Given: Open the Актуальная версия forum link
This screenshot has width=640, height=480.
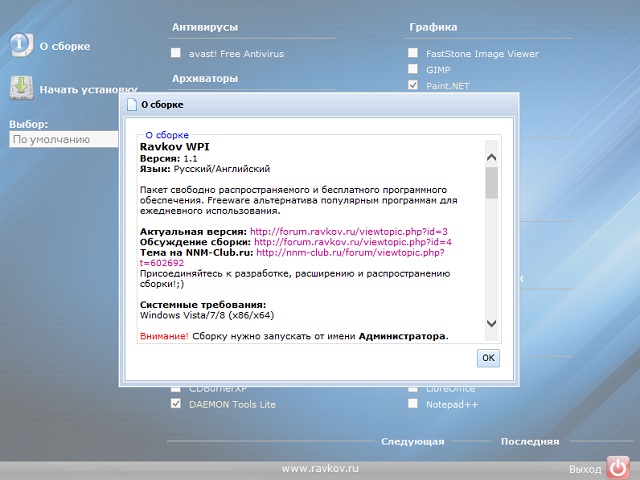Looking at the screenshot, I should pos(349,231).
